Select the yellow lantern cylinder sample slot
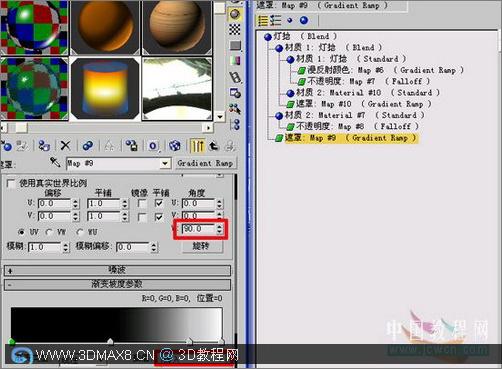Viewport: 502px width, 369px height. (105, 88)
